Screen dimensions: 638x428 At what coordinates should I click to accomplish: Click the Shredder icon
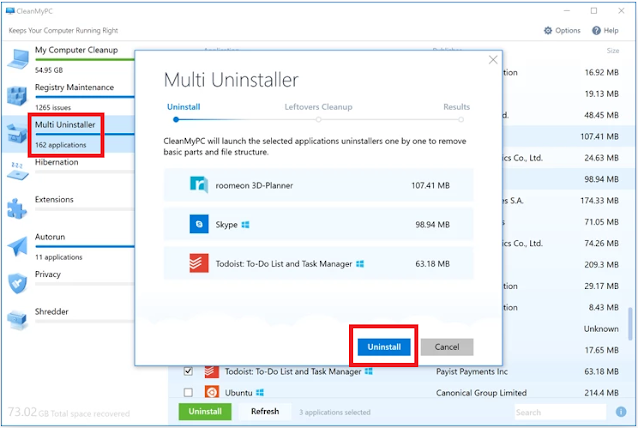click(17, 321)
